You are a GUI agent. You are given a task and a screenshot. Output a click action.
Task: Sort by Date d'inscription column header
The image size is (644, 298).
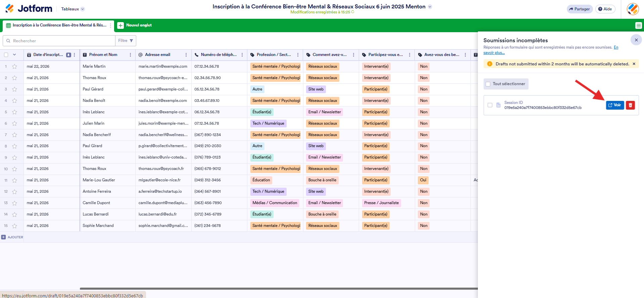click(48, 55)
